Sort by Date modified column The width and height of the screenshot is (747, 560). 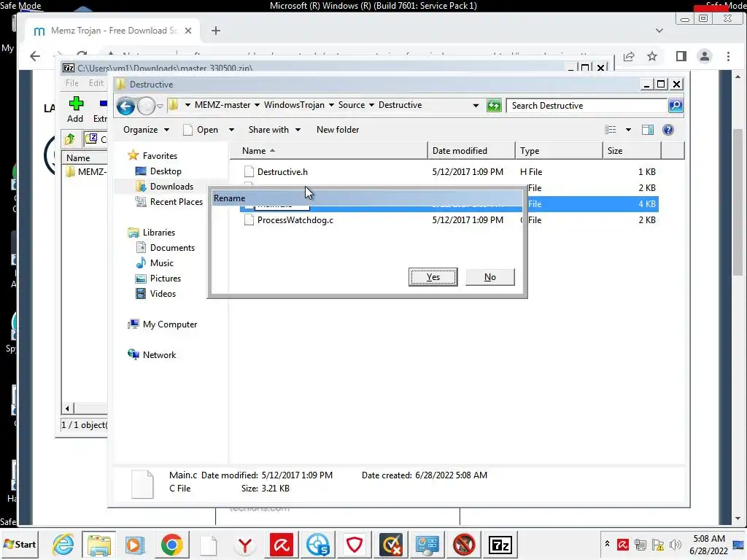pyautogui.click(x=471, y=150)
